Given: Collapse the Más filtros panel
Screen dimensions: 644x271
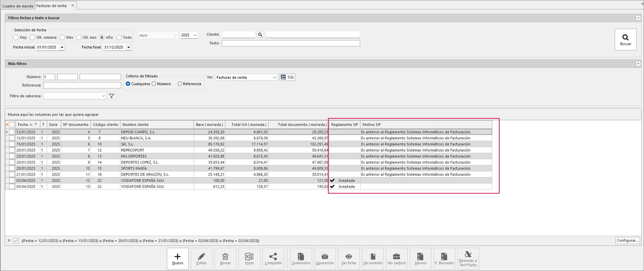Looking at the screenshot, I should (638, 64).
